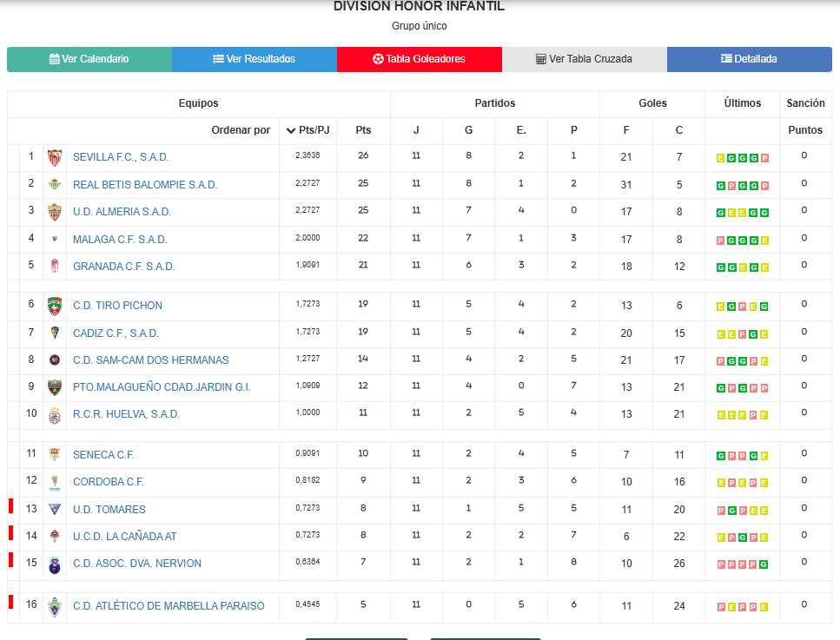Click the last green G square for Nervion
The height and width of the screenshot is (640, 840).
click(764, 564)
